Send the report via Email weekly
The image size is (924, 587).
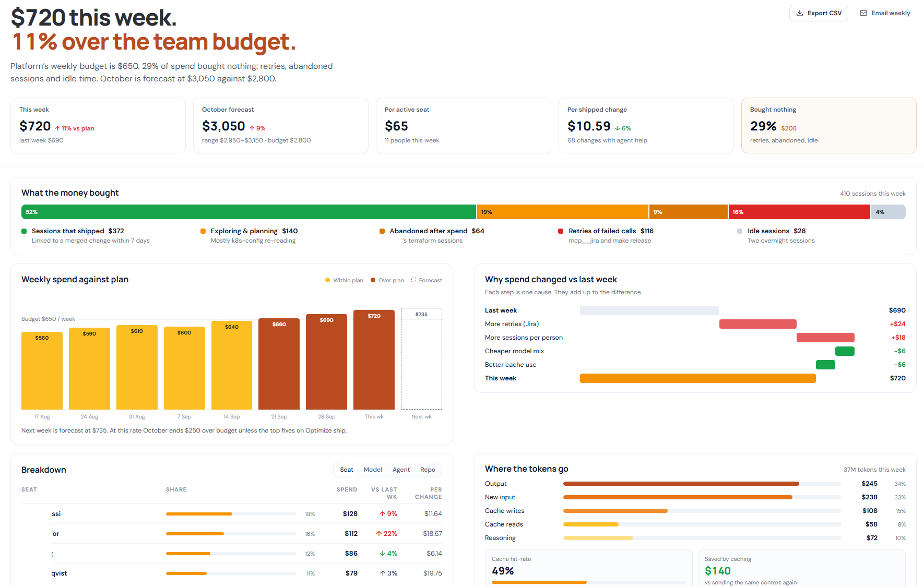tap(885, 13)
